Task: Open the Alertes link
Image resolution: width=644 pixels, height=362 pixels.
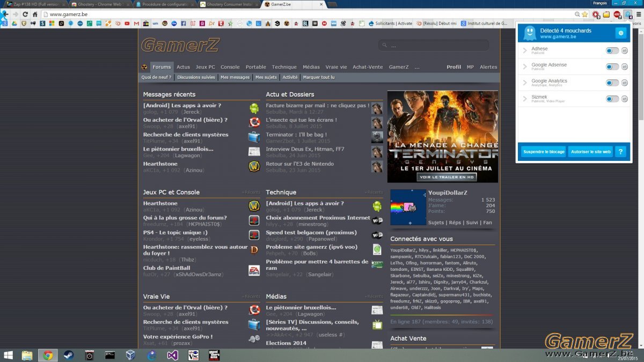Action: tap(488, 67)
